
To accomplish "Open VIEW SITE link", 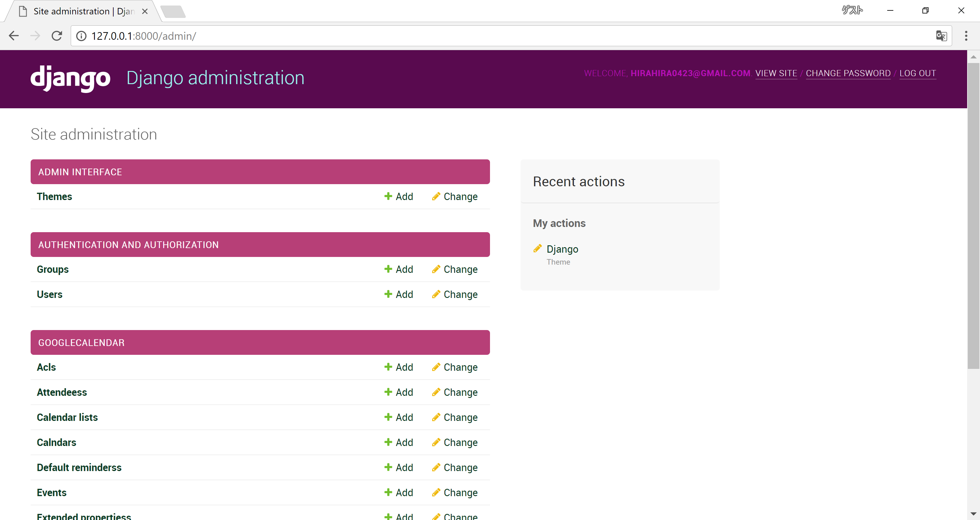I will (x=776, y=73).
